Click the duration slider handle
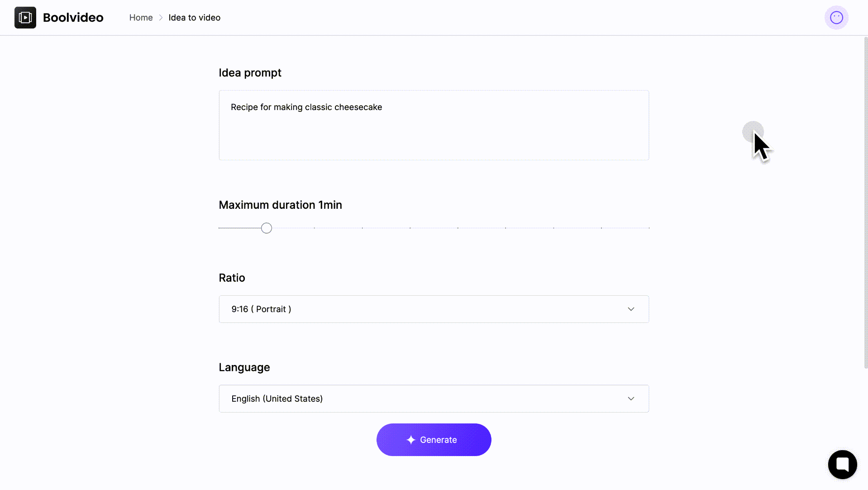 (x=267, y=228)
